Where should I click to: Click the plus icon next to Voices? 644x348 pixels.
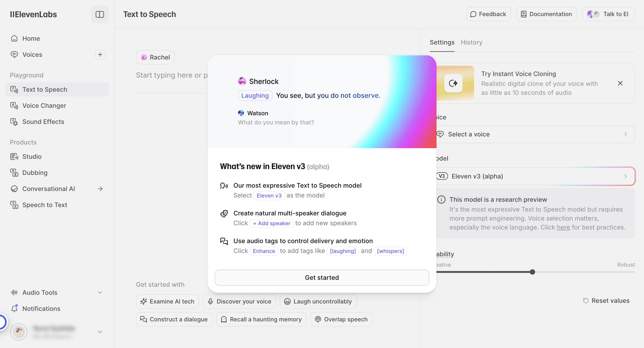click(100, 55)
